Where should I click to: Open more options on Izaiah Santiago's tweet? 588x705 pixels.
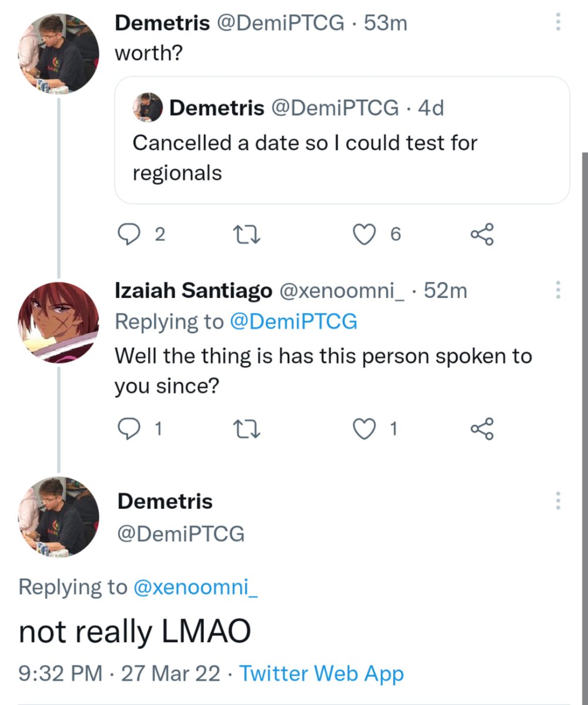tap(557, 290)
